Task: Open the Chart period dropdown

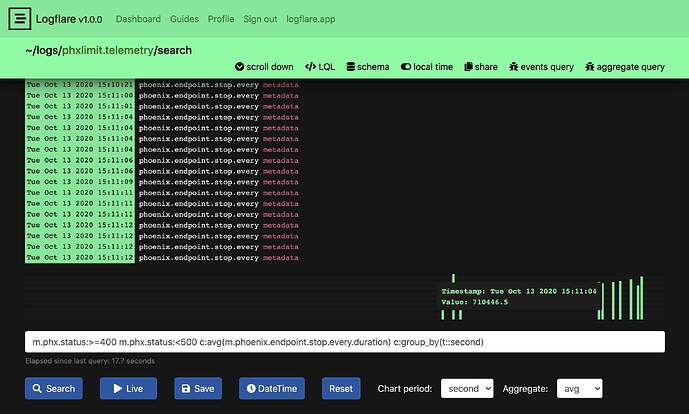Action: (x=467, y=389)
